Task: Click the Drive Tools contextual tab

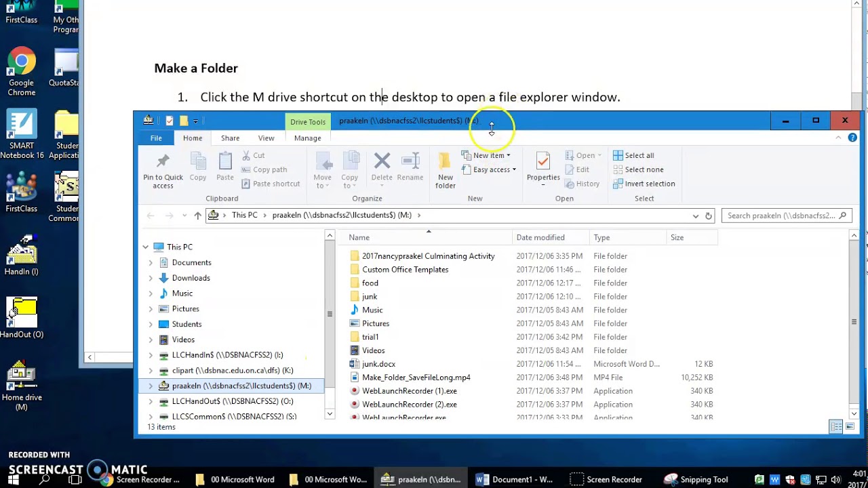Action: click(x=308, y=122)
